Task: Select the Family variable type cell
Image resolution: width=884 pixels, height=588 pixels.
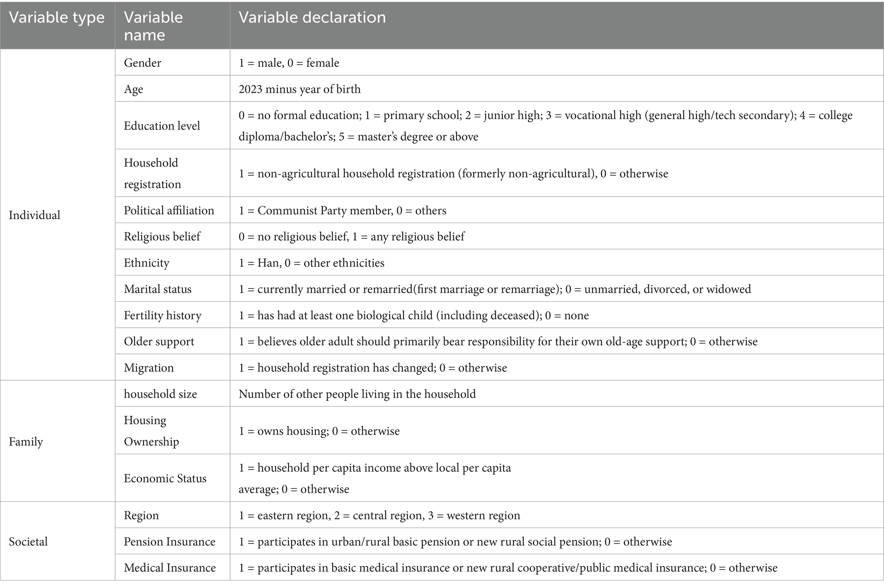Action: tap(26, 441)
